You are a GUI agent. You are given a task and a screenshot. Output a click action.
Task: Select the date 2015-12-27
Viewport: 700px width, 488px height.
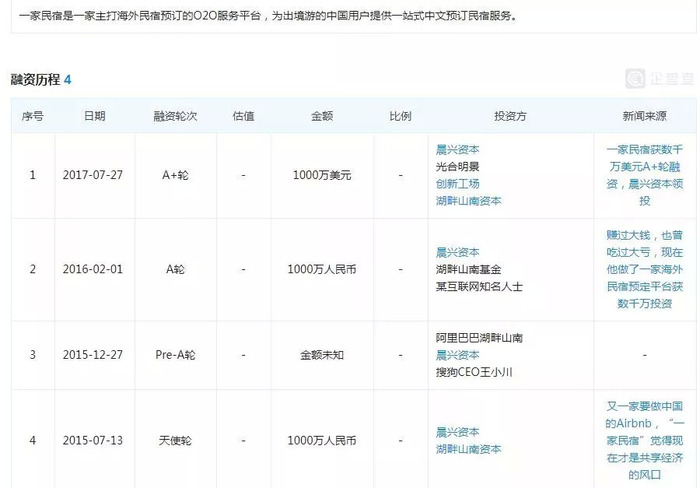[x=93, y=355]
